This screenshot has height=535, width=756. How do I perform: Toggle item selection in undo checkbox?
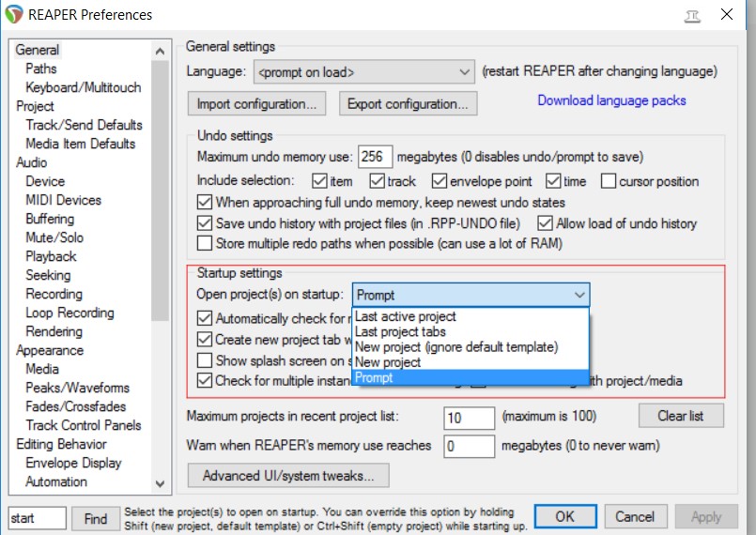[x=319, y=181]
